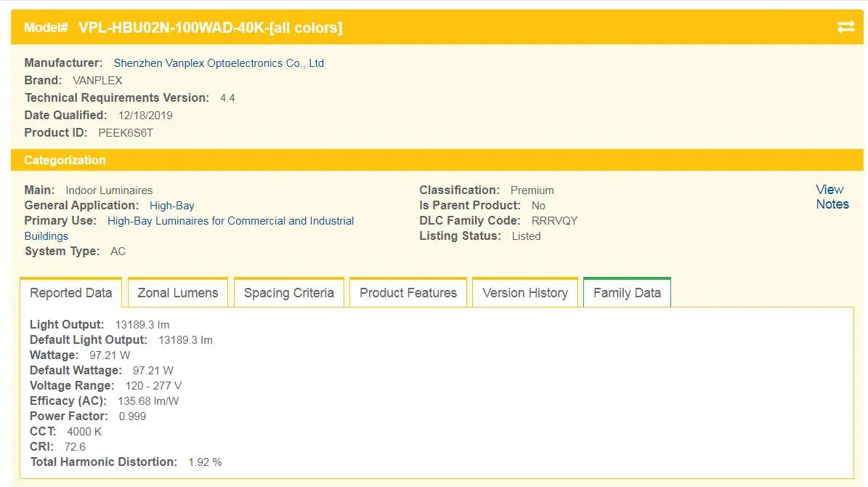
Task: Click the Product ID value PEEK6S6T
Action: (126, 133)
